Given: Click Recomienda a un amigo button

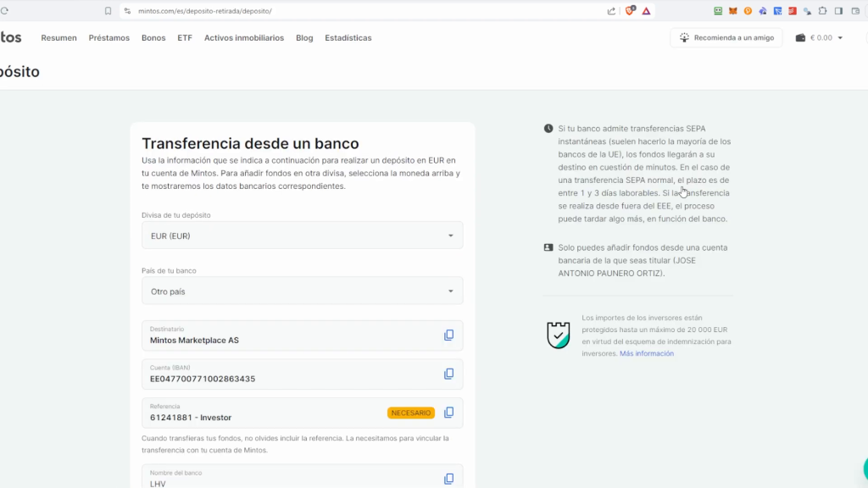Looking at the screenshot, I should click(726, 38).
